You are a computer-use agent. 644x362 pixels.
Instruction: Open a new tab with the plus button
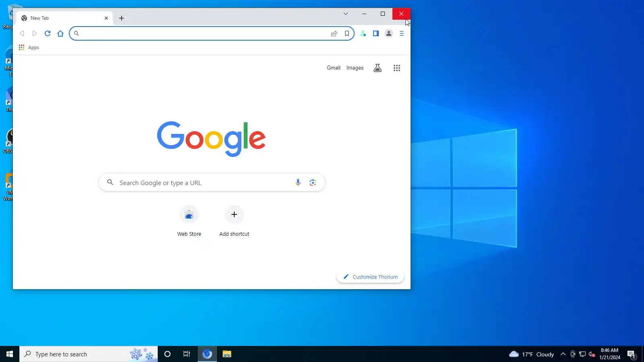tap(122, 18)
